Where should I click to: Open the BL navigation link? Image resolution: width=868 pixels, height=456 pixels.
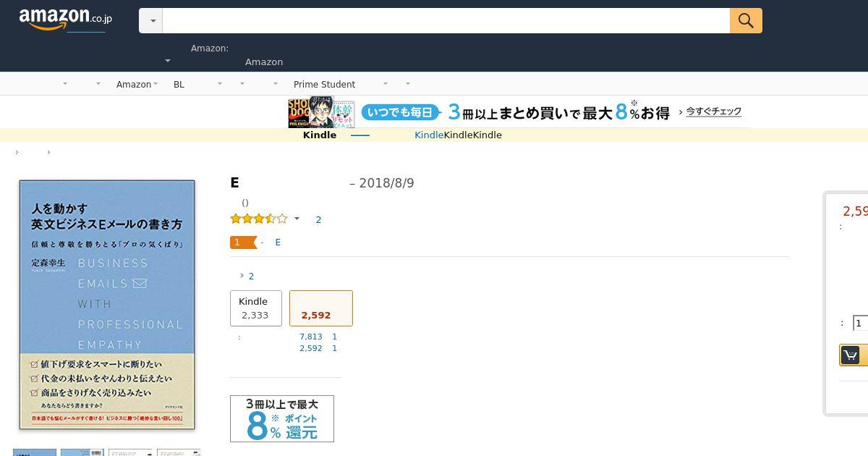179,84
